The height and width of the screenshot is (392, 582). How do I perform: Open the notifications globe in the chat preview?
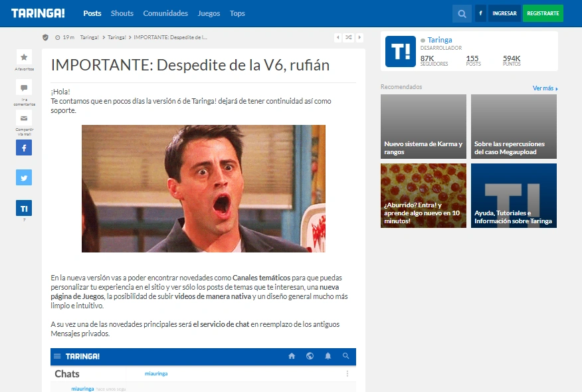pyautogui.click(x=310, y=356)
